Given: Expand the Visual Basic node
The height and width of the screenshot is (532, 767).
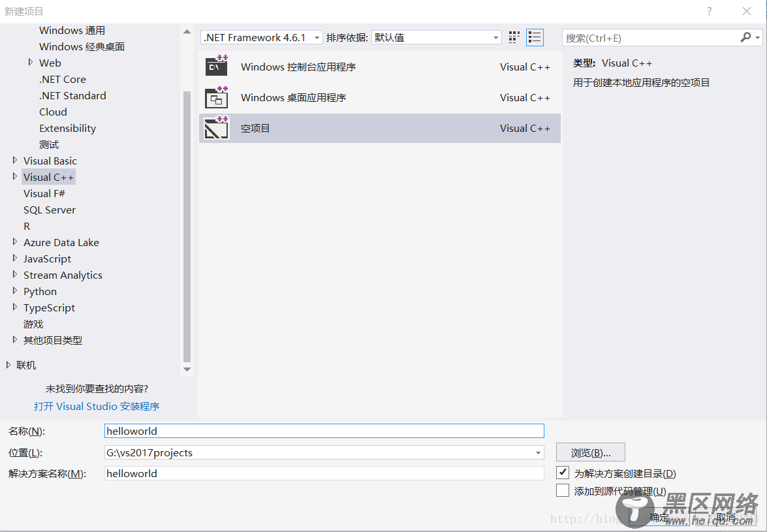Looking at the screenshot, I should point(14,161).
